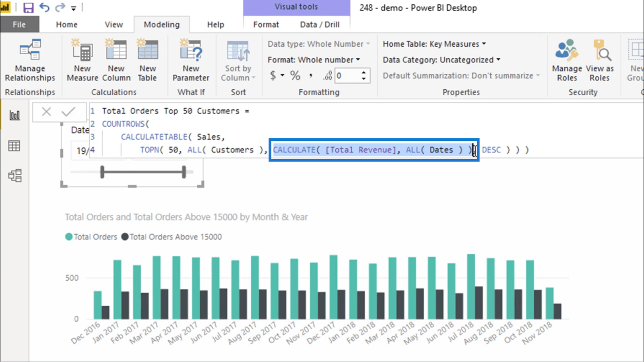
Task: Toggle the thousands separator comma
Action: tap(311, 76)
